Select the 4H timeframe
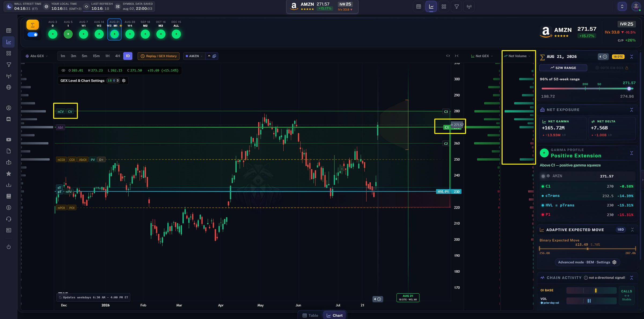 pos(118,56)
